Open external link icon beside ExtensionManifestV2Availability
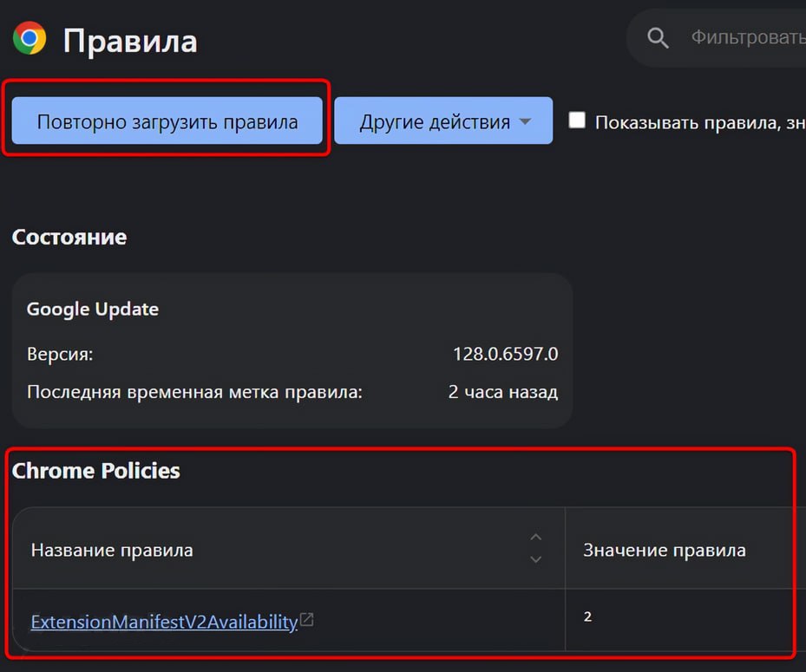 306,620
